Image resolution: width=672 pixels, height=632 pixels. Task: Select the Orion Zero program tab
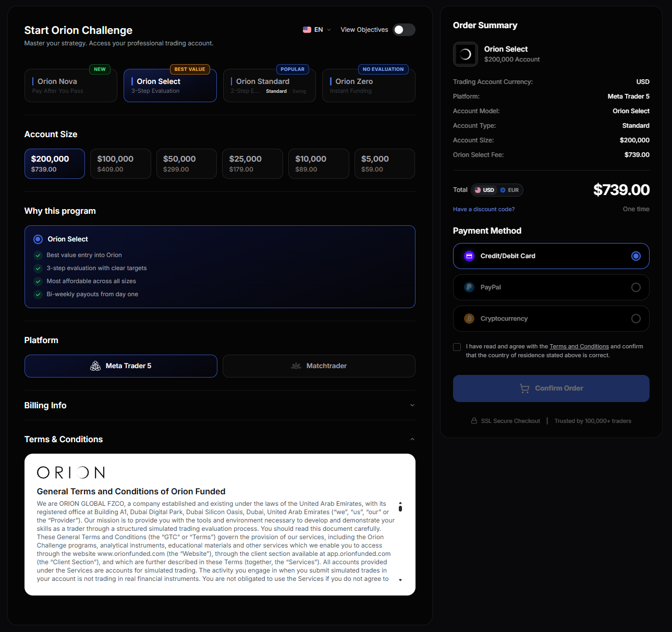click(369, 86)
